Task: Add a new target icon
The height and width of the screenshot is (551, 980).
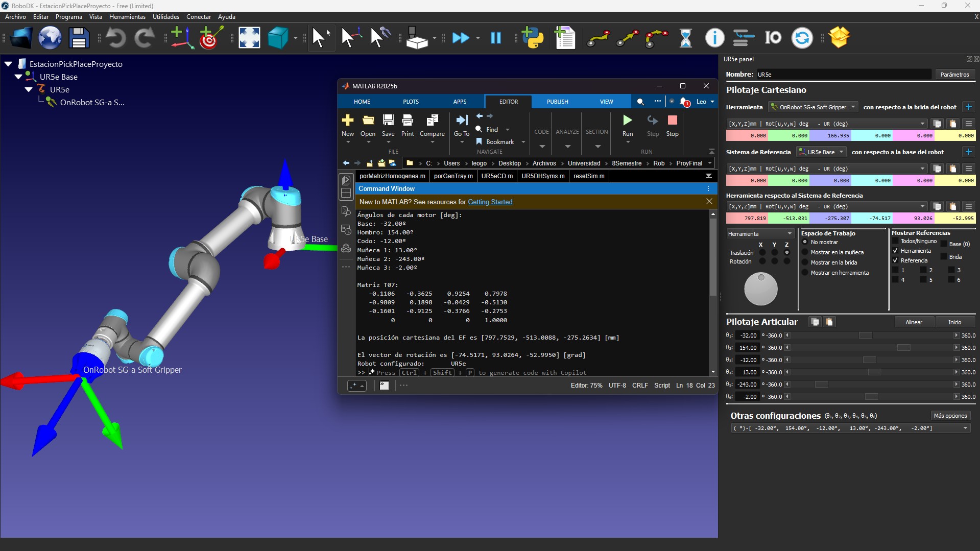Action: point(210,38)
